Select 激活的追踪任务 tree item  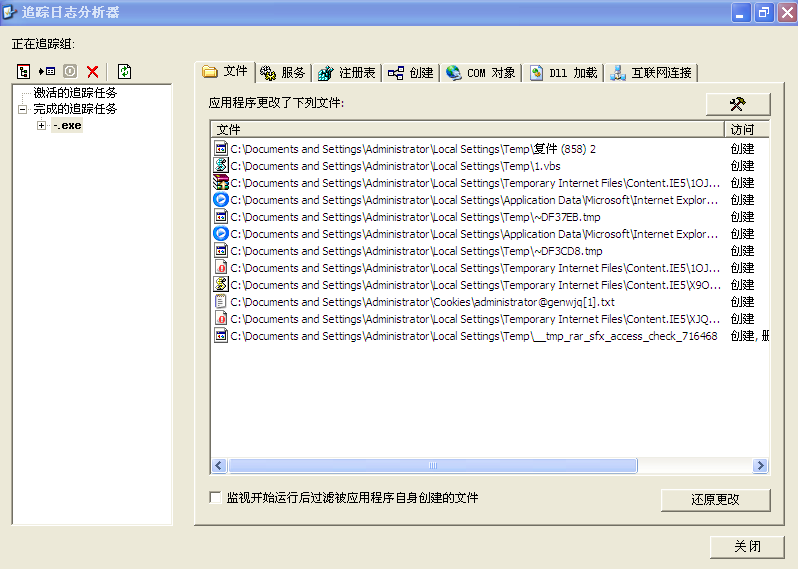75,93
